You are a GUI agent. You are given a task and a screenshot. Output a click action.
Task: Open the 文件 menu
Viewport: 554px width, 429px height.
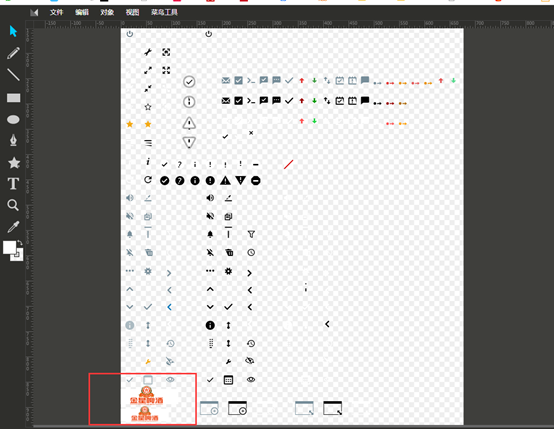(56, 12)
